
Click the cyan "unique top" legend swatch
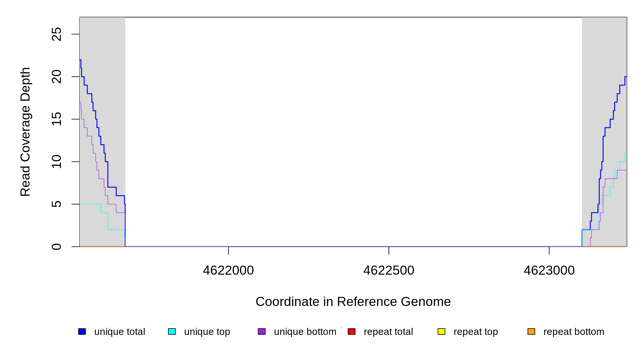tap(172, 331)
